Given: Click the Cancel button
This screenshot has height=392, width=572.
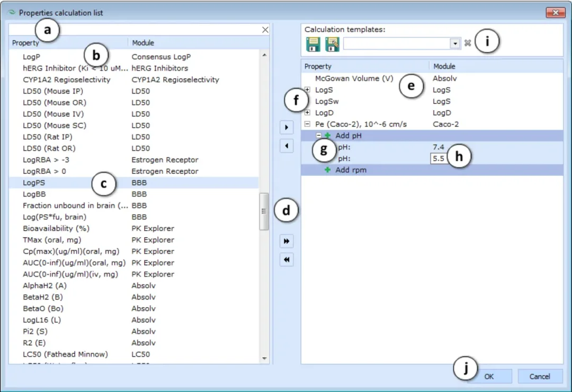Looking at the screenshot, I should (540, 376).
